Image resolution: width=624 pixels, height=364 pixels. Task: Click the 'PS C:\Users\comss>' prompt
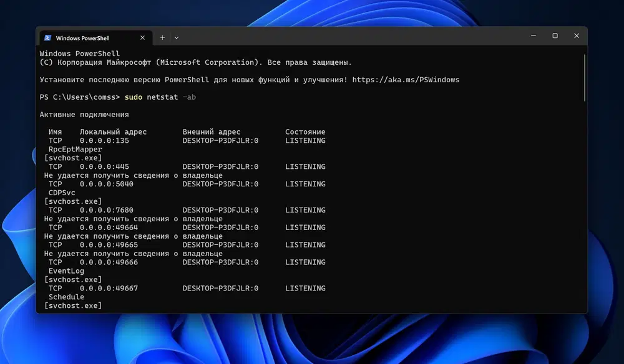point(80,97)
